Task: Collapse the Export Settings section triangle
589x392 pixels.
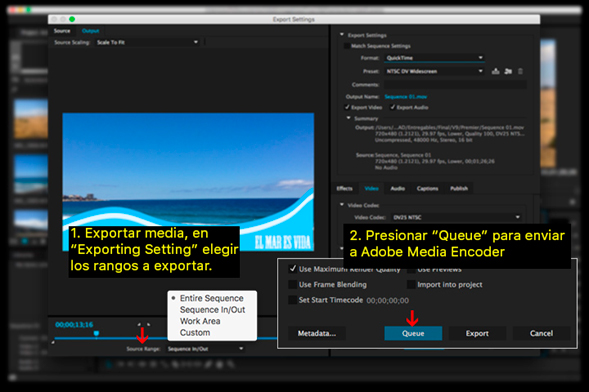Action: coord(342,35)
